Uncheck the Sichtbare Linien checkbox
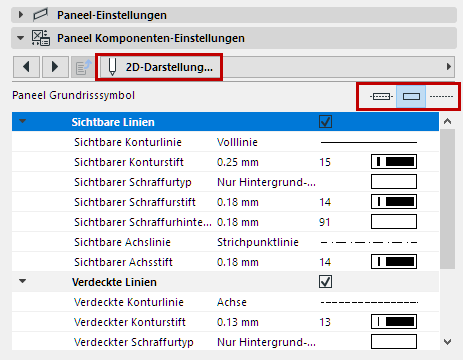The width and height of the screenshot is (463, 360). (x=325, y=122)
